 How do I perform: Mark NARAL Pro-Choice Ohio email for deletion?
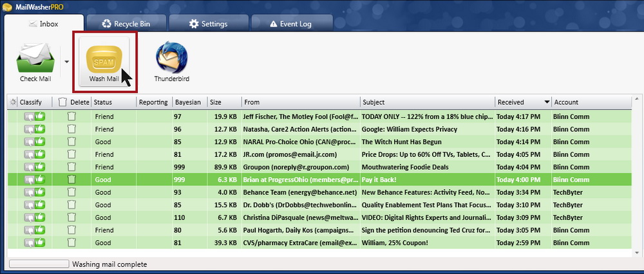pos(72,142)
